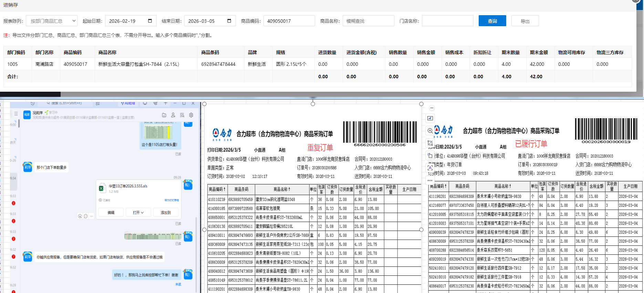Screen dimensions: 644x293
Task: Open the 起始日期 calendar picker
Action: (x=150, y=21)
